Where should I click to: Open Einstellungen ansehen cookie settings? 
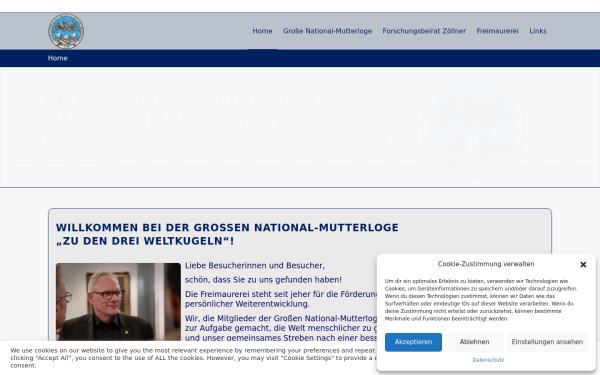[547, 342]
